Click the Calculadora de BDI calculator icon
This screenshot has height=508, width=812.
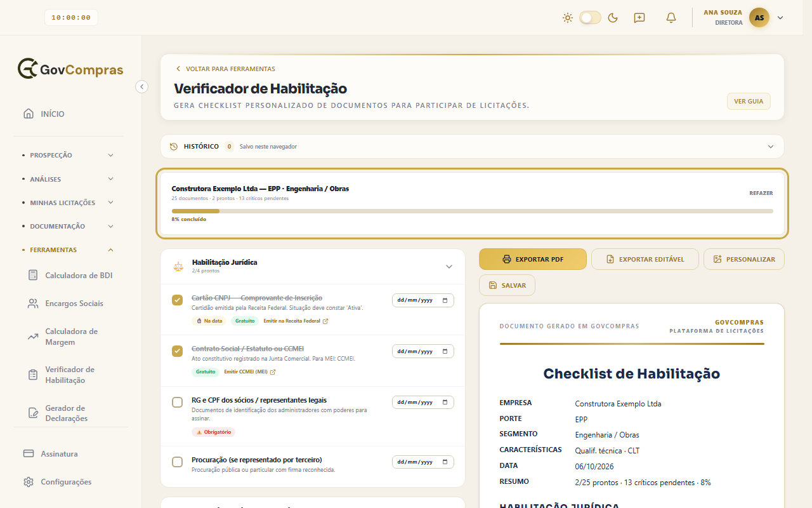click(x=34, y=276)
